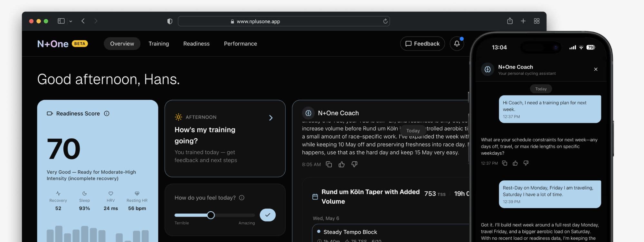Click the Wed, May 6 date label
Viewport: 644px width, 242px height.
coord(326,218)
